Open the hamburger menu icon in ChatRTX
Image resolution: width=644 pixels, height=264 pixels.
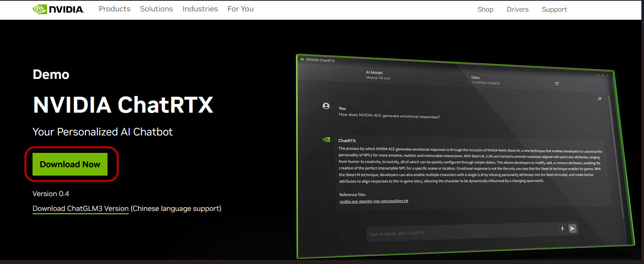pyautogui.click(x=600, y=99)
